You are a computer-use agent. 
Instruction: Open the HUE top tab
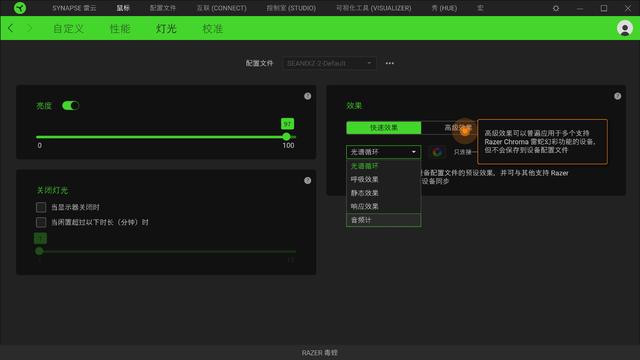tap(444, 8)
